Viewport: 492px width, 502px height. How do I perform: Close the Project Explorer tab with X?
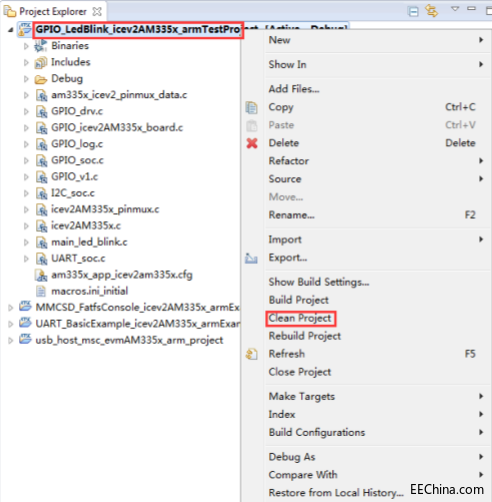click(x=97, y=12)
